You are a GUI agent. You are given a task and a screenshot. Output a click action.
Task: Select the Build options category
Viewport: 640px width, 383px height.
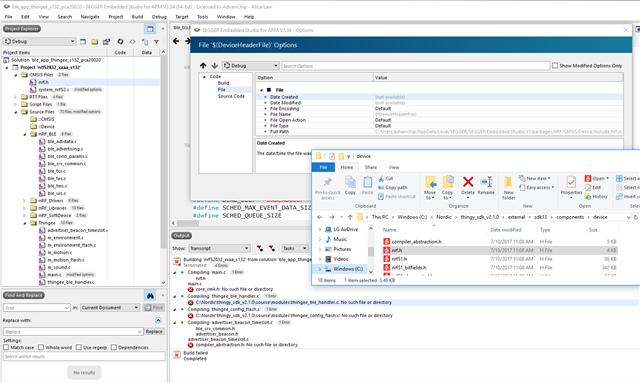pyautogui.click(x=223, y=83)
